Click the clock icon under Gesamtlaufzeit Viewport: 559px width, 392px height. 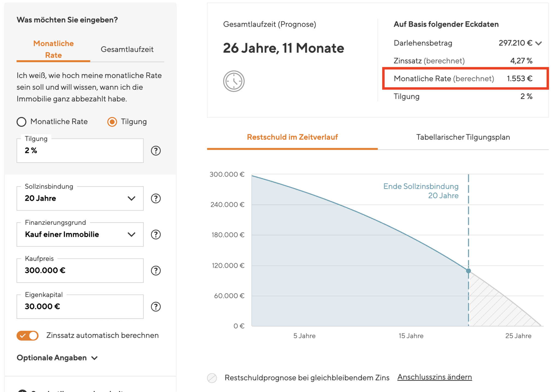tap(234, 81)
